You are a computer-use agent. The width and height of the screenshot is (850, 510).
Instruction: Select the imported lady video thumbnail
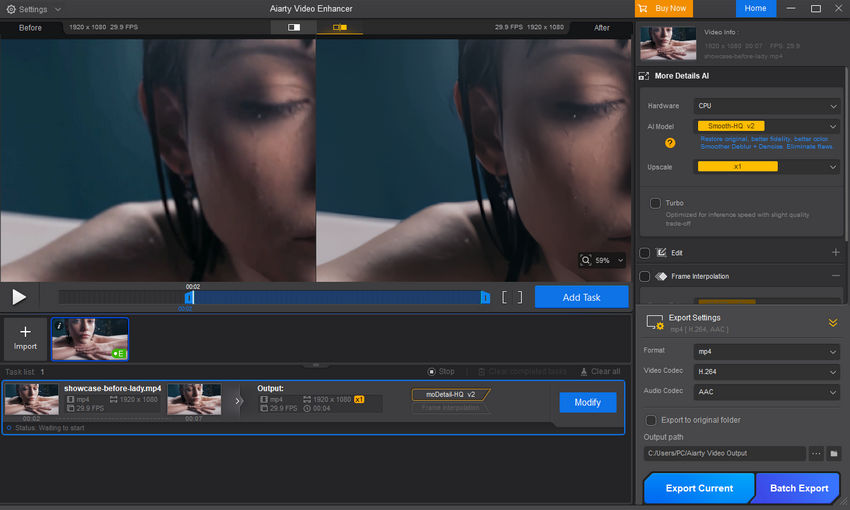click(x=90, y=339)
